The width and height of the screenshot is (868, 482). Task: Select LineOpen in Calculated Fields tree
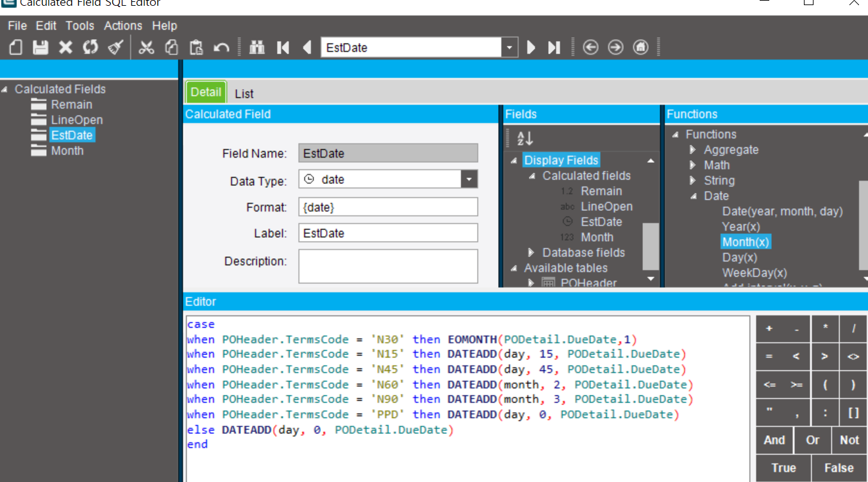tap(76, 120)
